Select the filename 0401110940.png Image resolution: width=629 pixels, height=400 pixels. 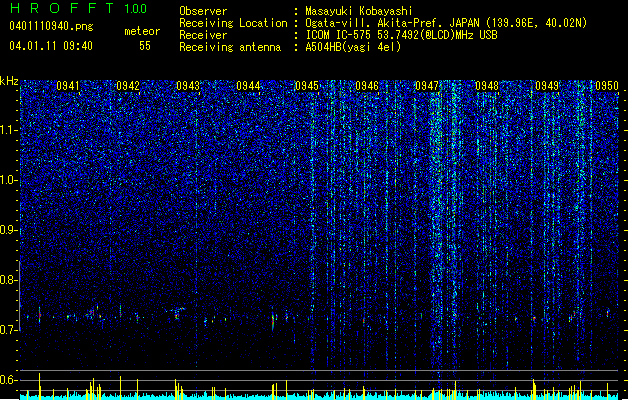click(51, 26)
